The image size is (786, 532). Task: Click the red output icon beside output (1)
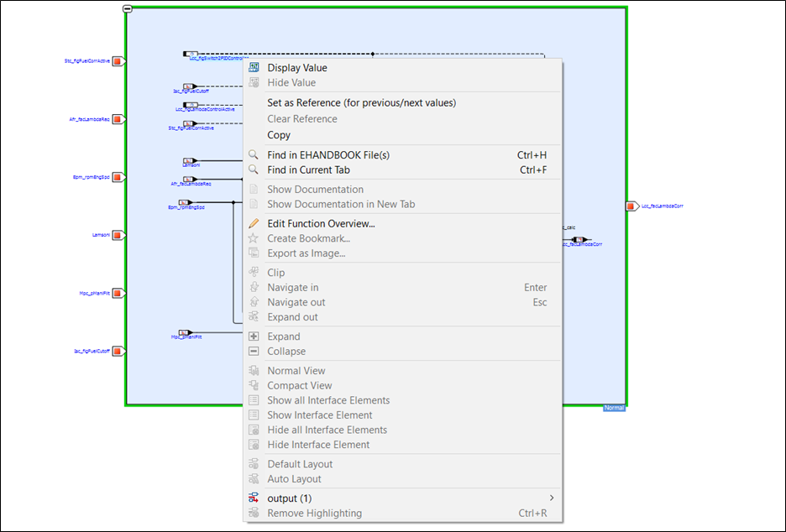tap(254, 498)
